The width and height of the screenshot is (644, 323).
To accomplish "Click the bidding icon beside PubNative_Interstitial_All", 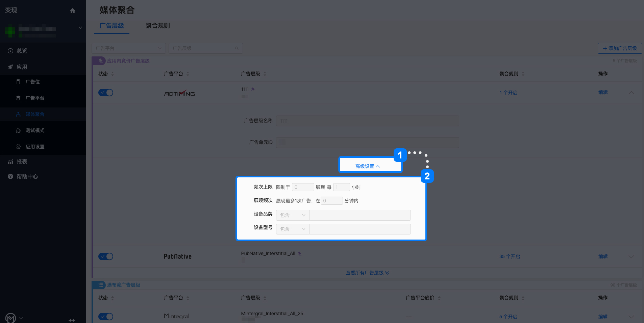I will tap(300, 253).
